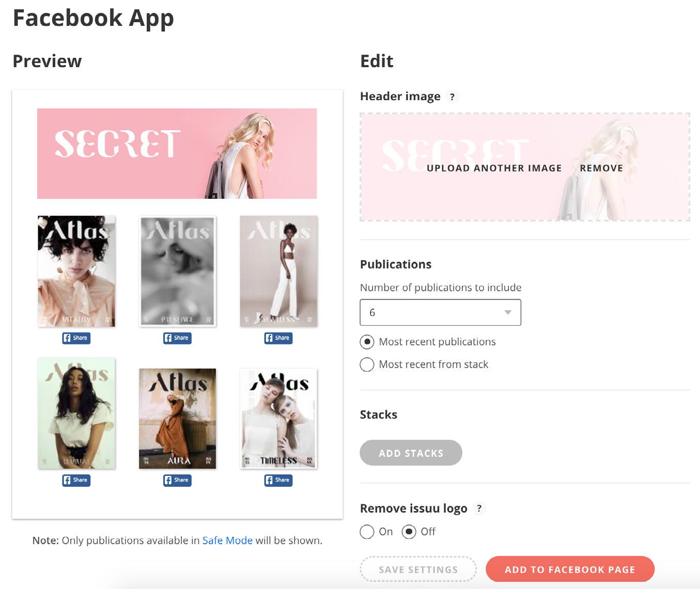Click Add to Facebook Page button

(570, 569)
